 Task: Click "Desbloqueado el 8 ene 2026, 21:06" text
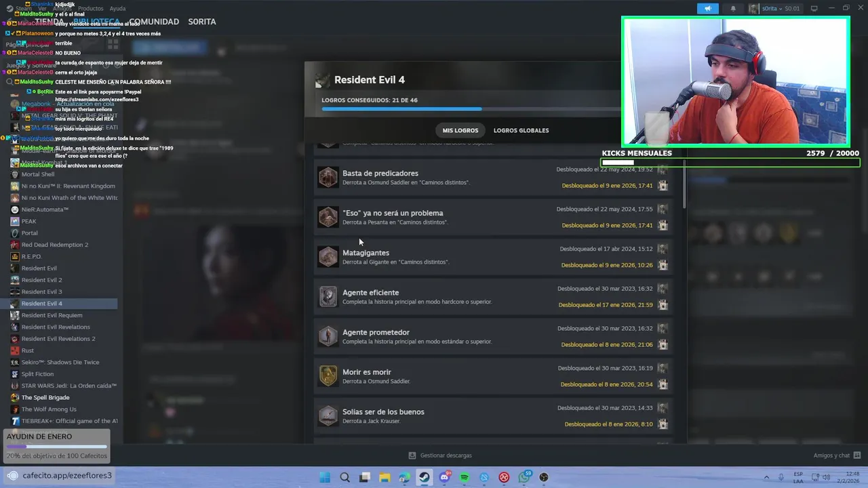[x=607, y=345]
